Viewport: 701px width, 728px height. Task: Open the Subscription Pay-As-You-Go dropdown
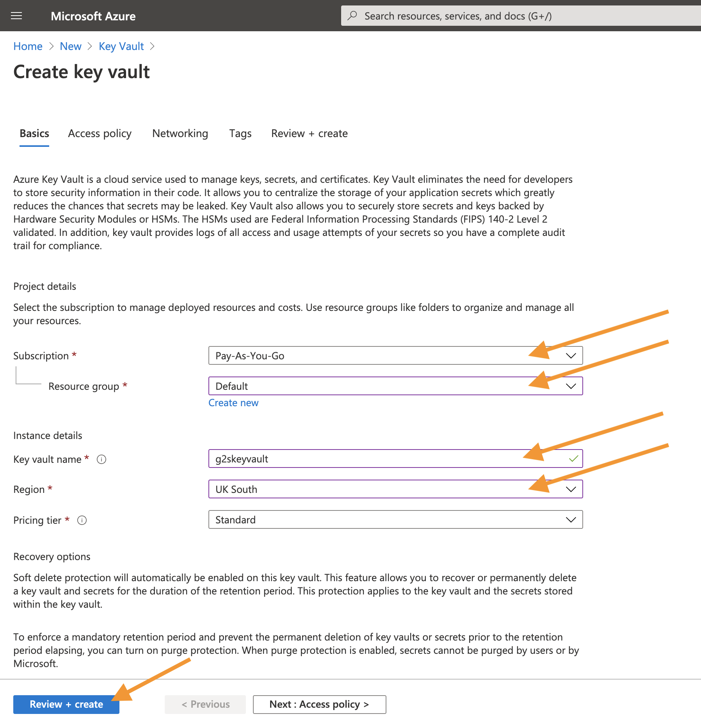[x=396, y=355]
